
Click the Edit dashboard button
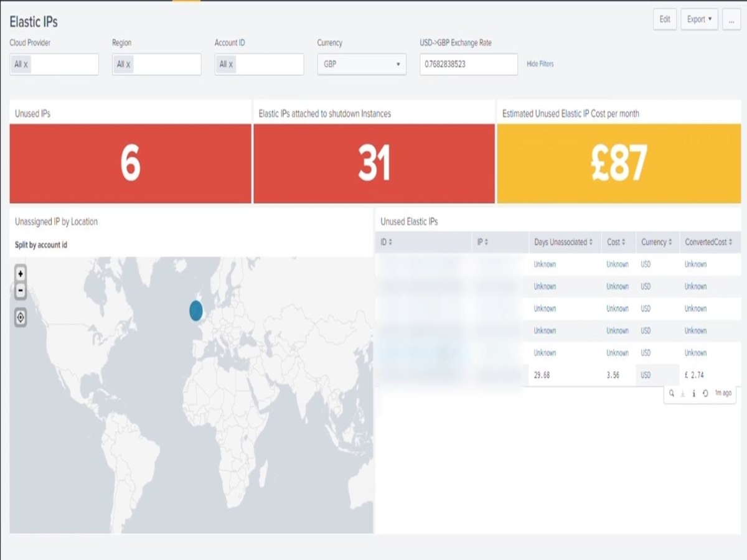(665, 19)
